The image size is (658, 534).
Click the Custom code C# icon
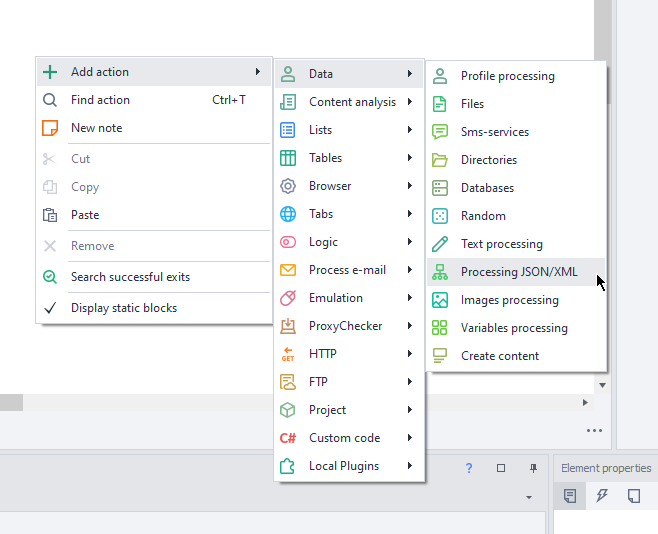[288, 438]
